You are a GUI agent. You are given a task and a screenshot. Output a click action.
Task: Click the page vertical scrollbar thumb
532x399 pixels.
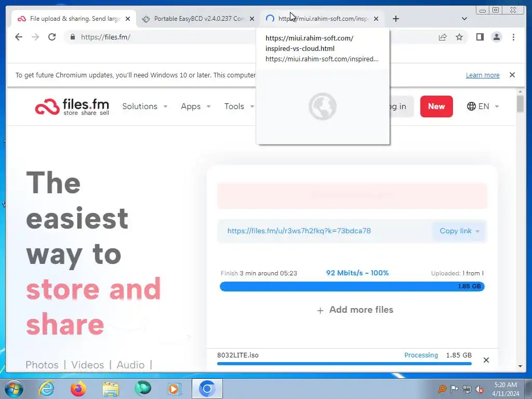(x=520, y=104)
